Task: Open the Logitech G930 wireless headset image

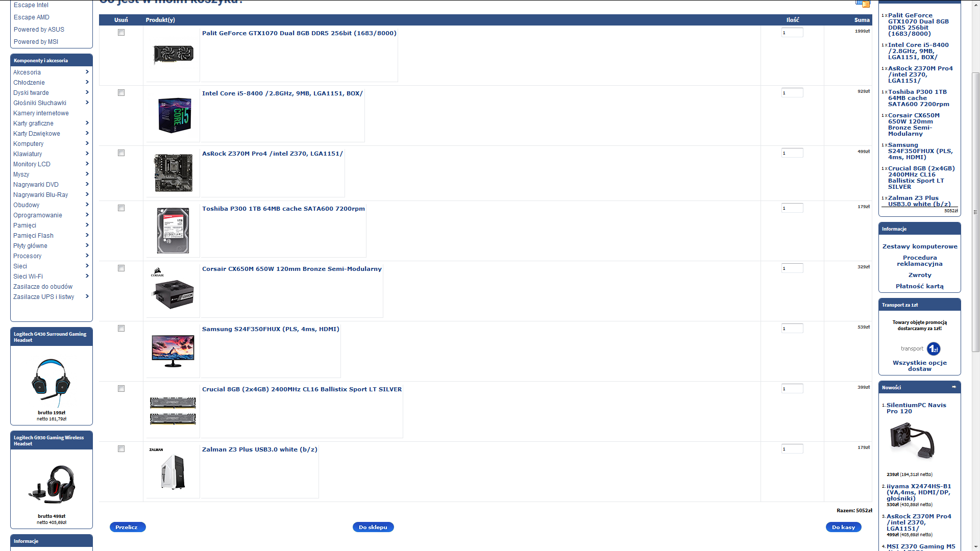Action: [52, 484]
